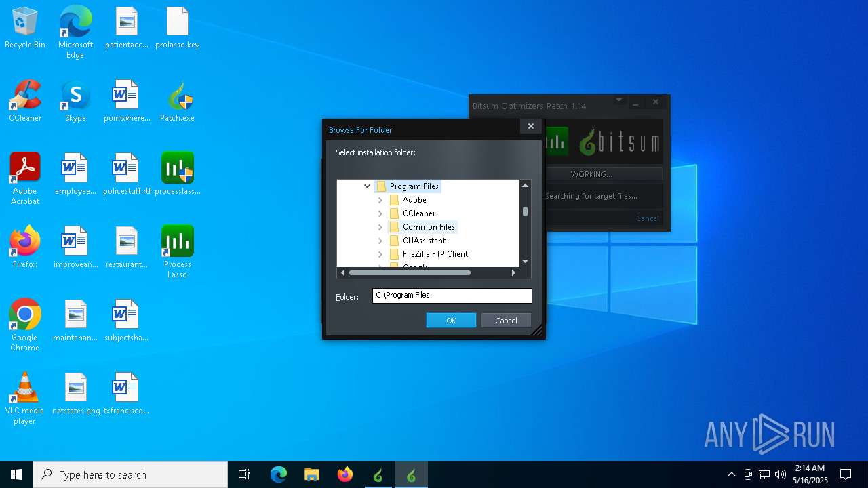Click the WORKING... button in Bitsum Patch
This screenshot has width=868, height=488.
point(591,174)
